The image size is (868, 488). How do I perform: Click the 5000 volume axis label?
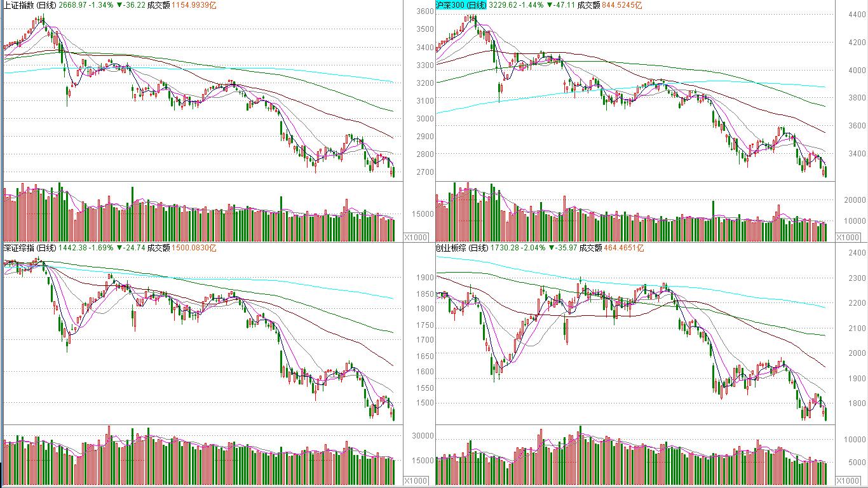857,463
